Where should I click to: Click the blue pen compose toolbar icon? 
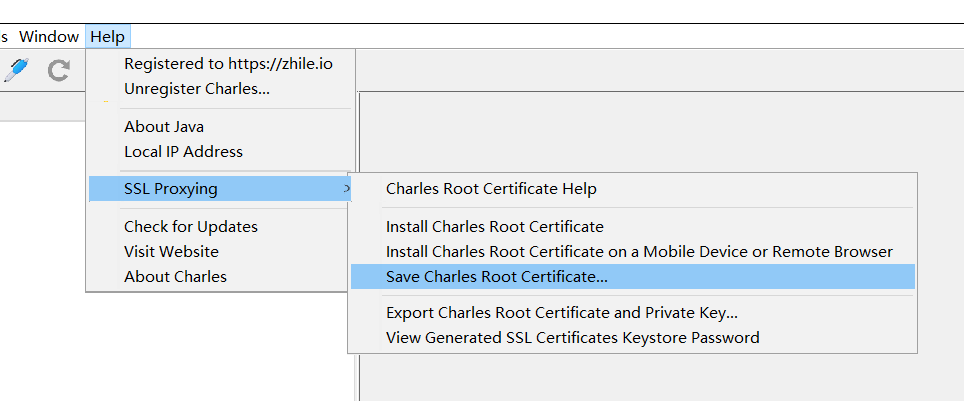(16, 70)
